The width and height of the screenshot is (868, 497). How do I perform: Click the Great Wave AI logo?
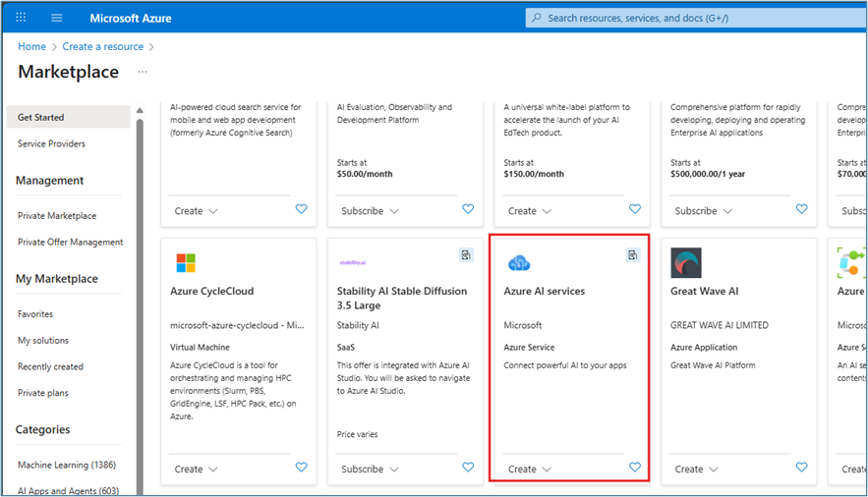click(686, 262)
